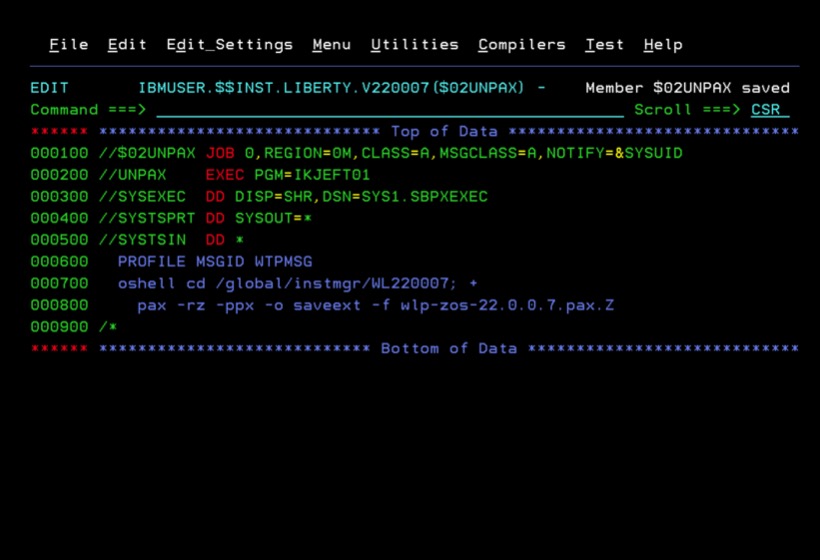This screenshot has height=560, width=820.
Task: Click the Top of Data marker
Action: (444, 131)
